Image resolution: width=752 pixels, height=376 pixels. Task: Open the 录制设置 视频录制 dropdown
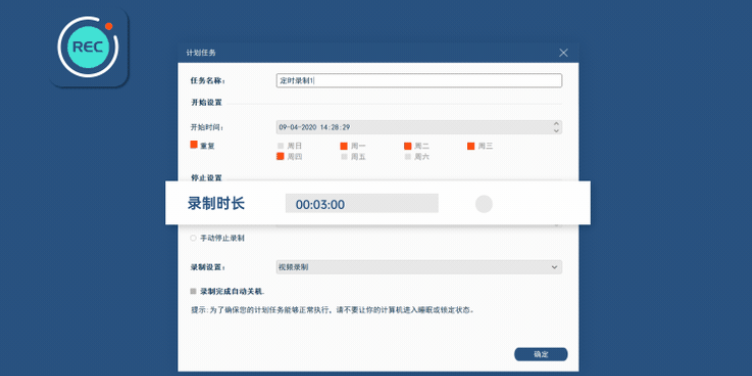pyautogui.click(x=419, y=267)
